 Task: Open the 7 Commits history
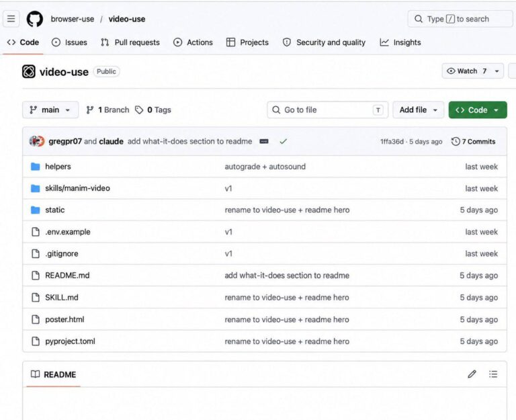(473, 142)
